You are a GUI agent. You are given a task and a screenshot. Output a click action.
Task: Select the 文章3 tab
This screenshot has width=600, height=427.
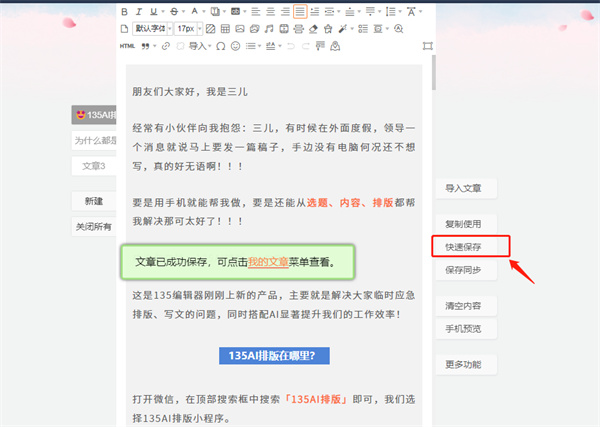tap(94, 166)
